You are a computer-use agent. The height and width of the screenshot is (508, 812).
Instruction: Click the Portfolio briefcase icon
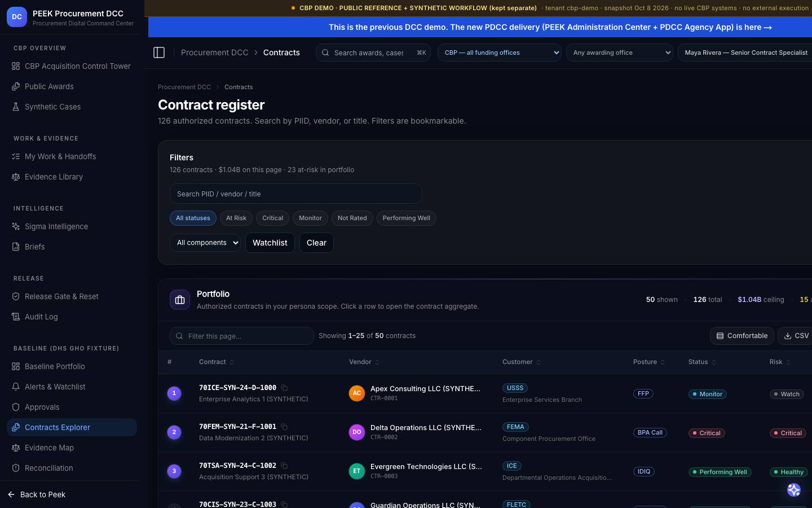(x=180, y=300)
